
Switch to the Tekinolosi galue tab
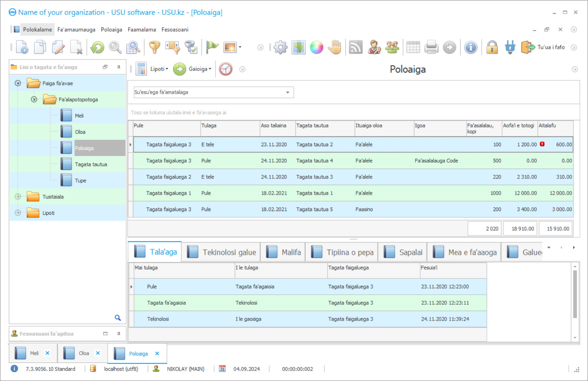click(x=221, y=252)
